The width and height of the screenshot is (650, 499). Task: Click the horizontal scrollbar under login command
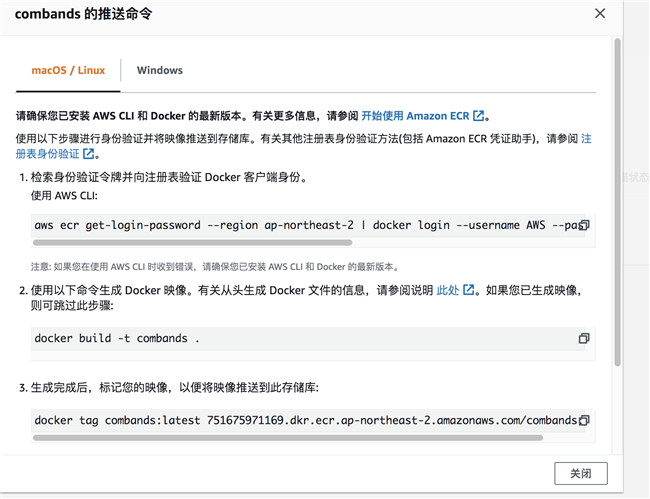[193, 242]
